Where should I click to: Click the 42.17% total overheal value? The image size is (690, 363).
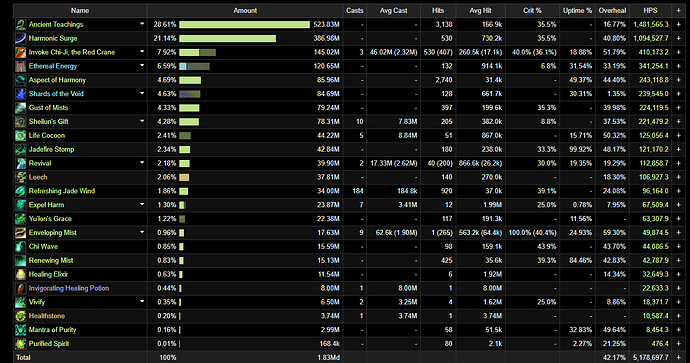point(613,357)
